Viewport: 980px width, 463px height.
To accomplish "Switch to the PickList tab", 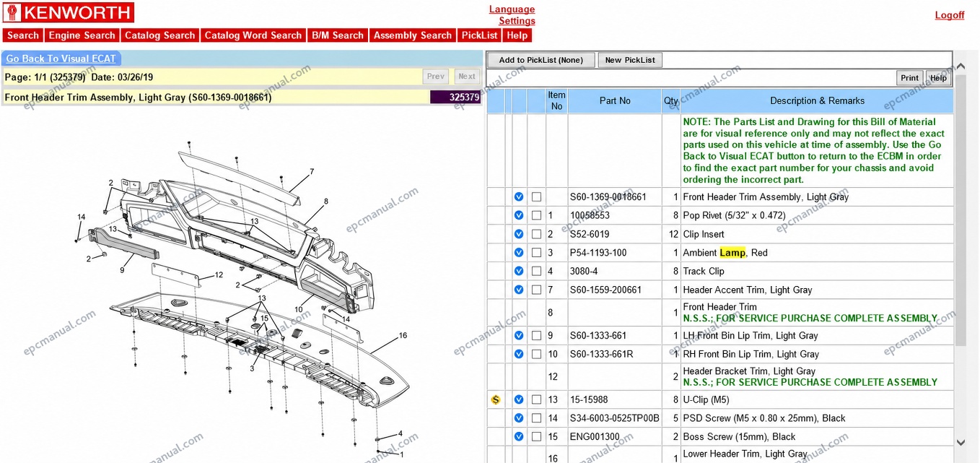I will 480,35.
